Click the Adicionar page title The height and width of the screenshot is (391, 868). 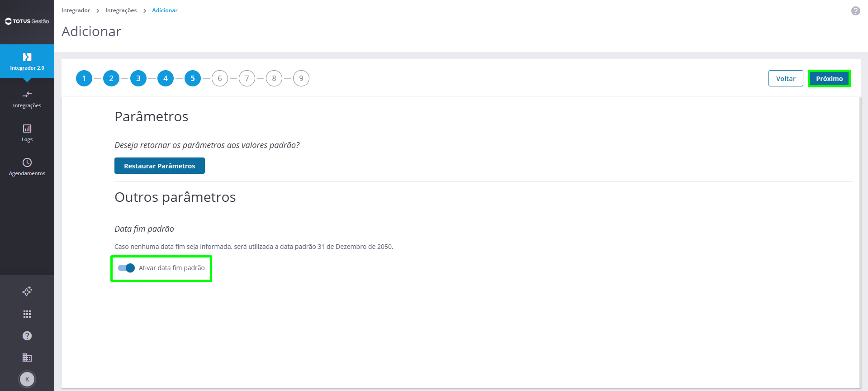(x=91, y=31)
